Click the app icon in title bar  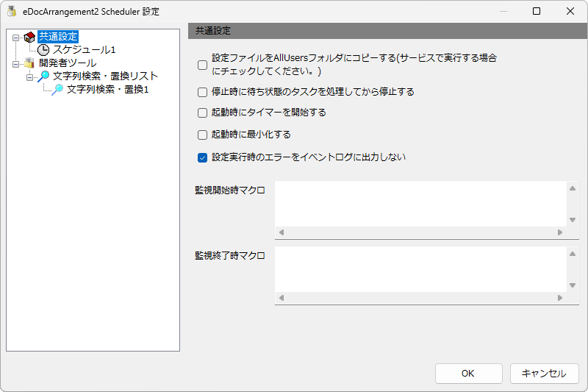(12, 11)
